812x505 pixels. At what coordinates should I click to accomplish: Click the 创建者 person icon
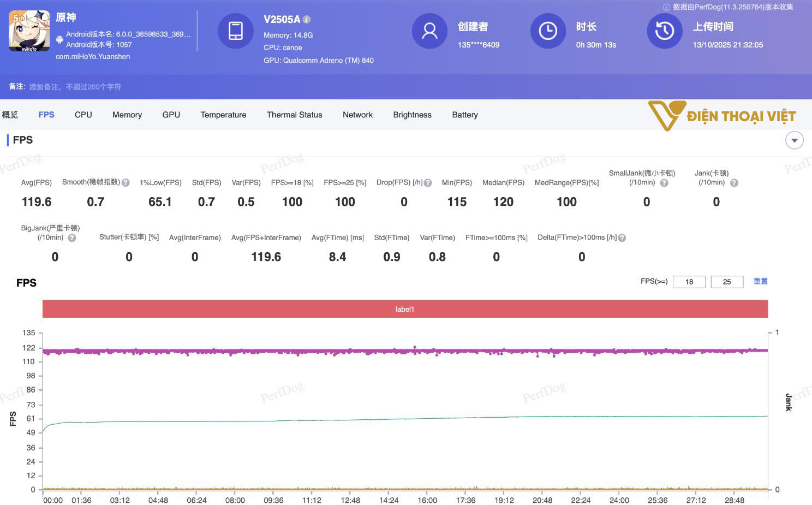(x=429, y=31)
